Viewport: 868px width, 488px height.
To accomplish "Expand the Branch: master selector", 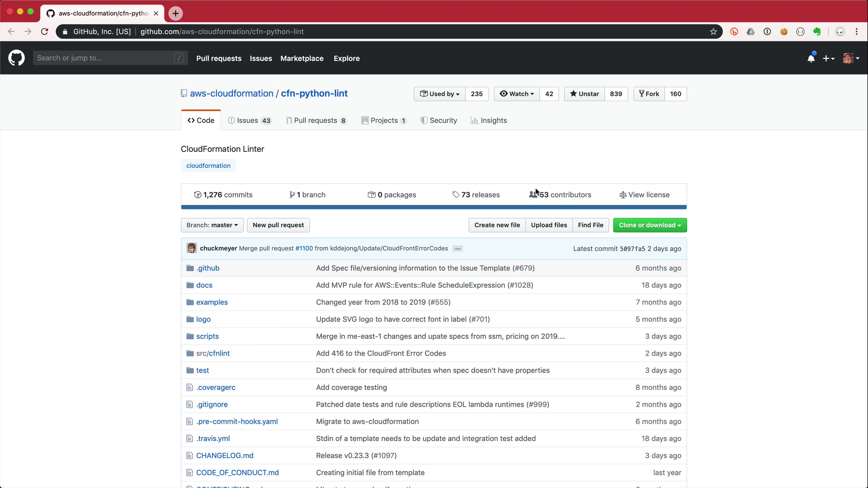I will 212,225.
